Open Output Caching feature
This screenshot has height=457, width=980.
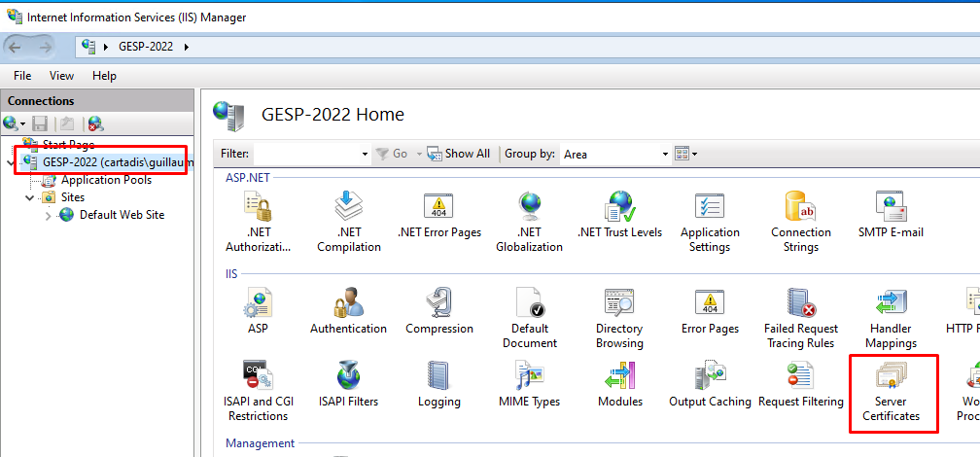[710, 384]
